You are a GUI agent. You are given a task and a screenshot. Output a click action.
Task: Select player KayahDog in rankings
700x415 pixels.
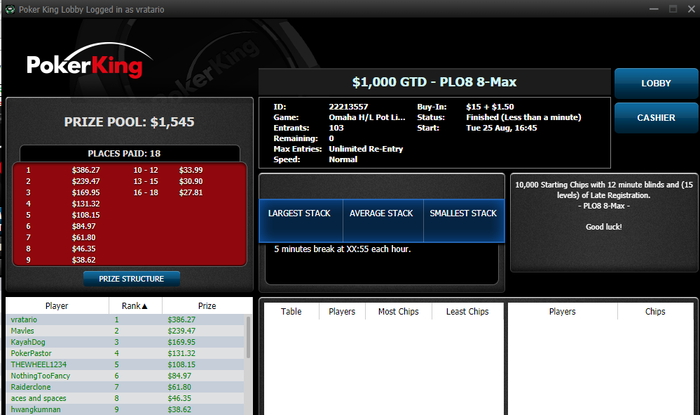(x=125, y=342)
